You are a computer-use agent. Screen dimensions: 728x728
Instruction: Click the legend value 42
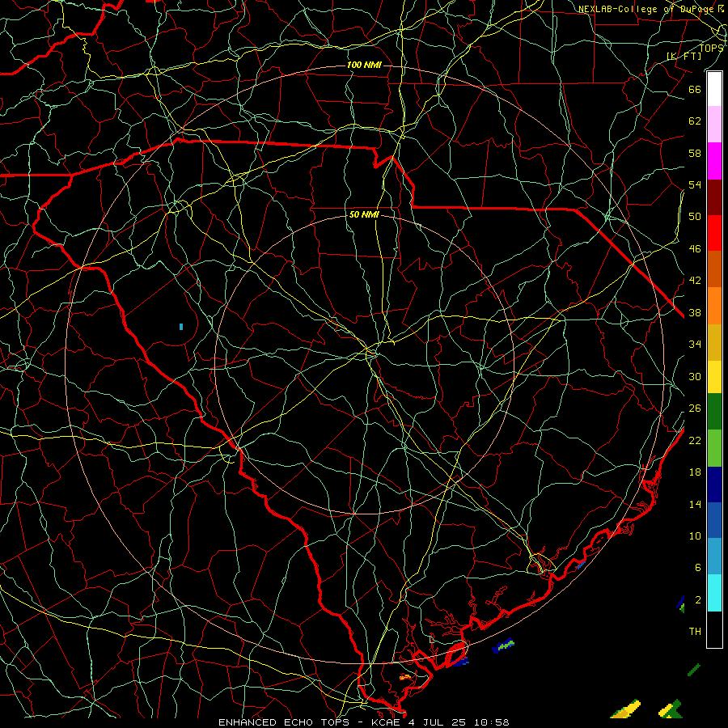(x=695, y=280)
